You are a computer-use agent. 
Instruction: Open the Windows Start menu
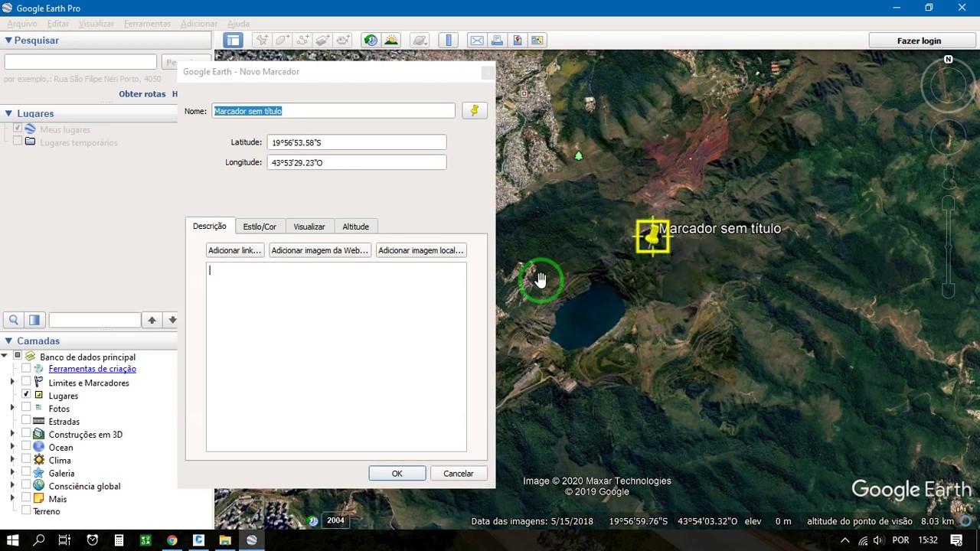pos(13,540)
